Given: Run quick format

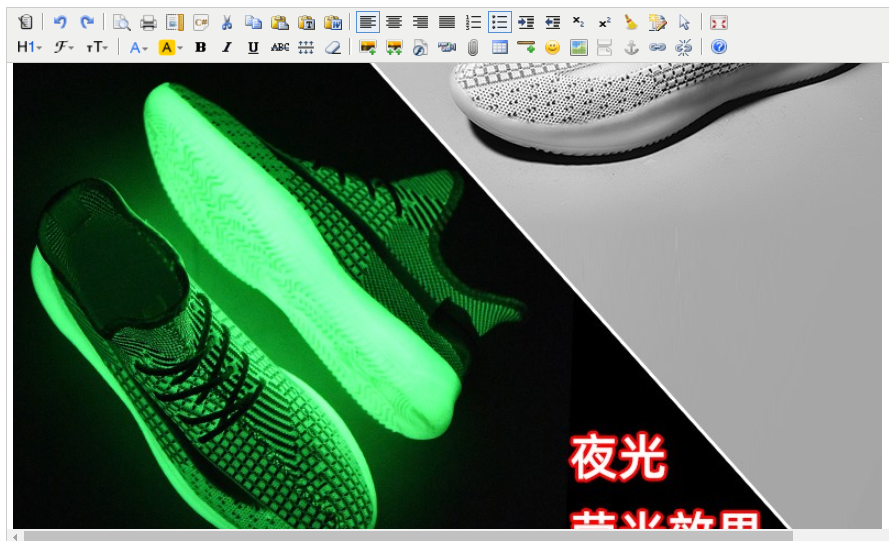Looking at the screenshot, I should (658, 22).
